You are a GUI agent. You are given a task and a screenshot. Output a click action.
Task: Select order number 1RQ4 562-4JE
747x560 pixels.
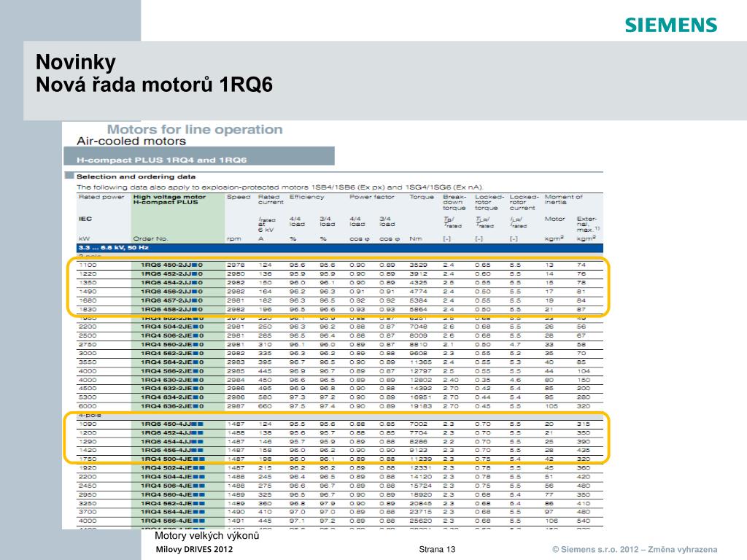172,503
